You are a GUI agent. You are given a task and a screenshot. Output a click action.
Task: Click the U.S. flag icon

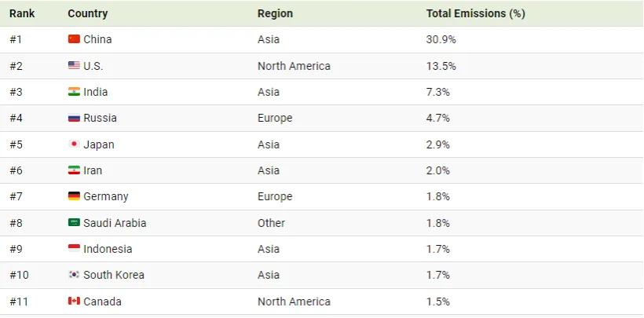pyautogui.click(x=74, y=66)
